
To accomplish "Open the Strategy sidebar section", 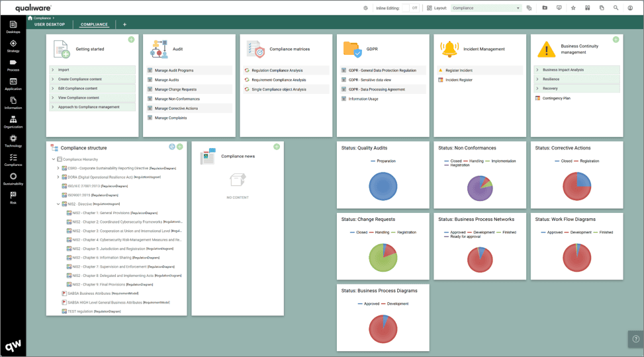I will (x=13, y=46).
